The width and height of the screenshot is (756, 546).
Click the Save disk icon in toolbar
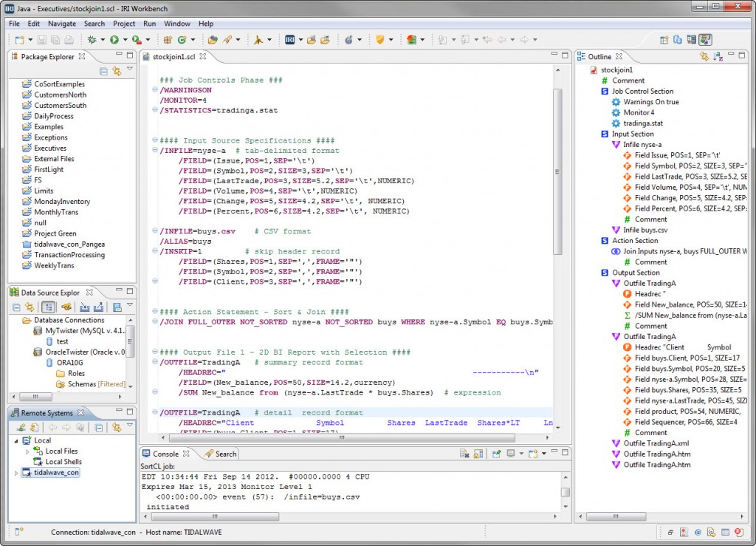(x=42, y=40)
